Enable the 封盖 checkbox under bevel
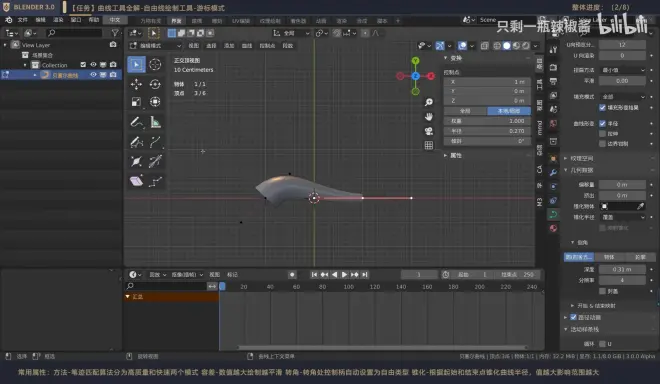The width and height of the screenshot is (660, 384). tap(602, 291)
